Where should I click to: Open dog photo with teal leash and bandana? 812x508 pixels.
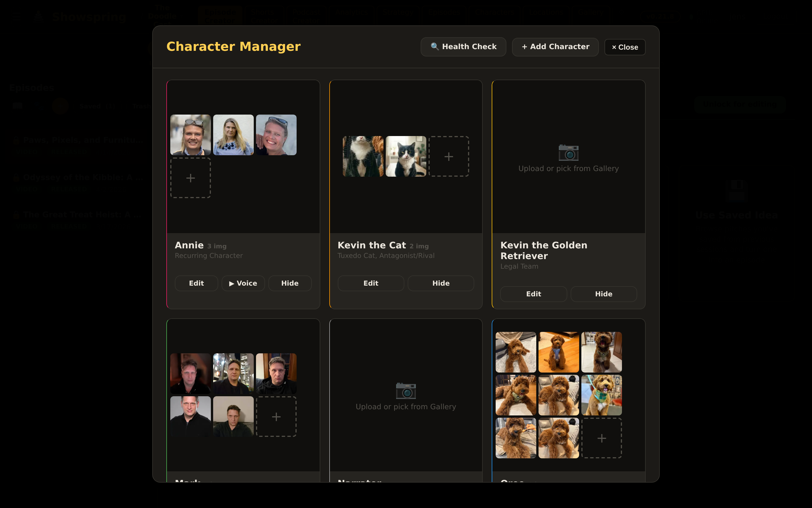pyautogui.click(x=602, y=395)
